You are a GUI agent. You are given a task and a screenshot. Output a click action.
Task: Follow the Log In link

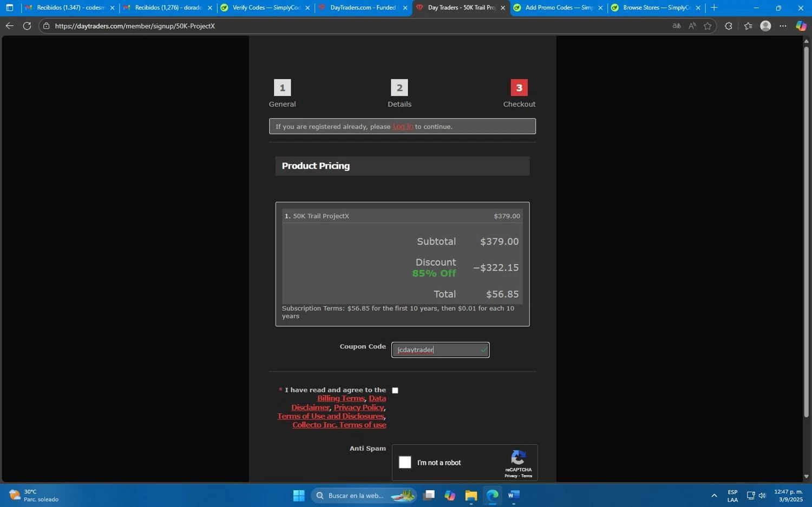pos(403,127)
